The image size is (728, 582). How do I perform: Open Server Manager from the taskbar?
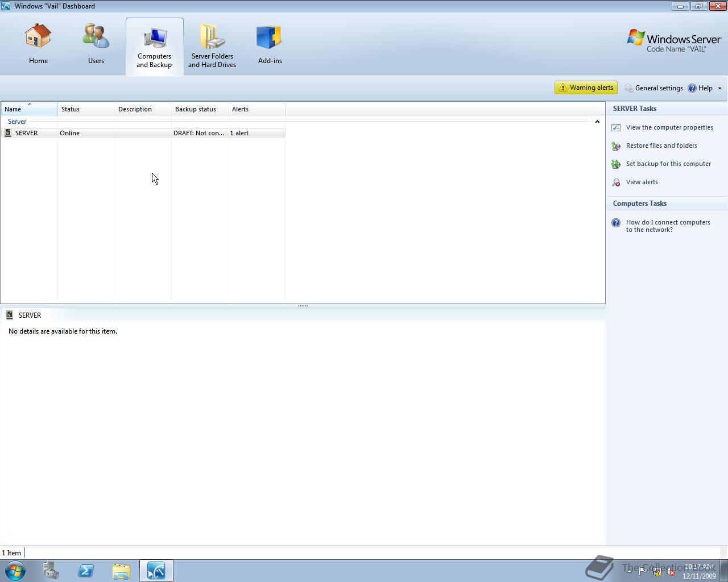click(x=51, y=571)
